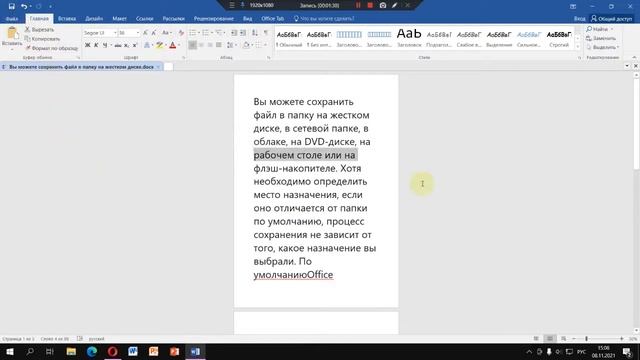Apply the yellow text highlight color
The image size is (640, 360).
159,45
